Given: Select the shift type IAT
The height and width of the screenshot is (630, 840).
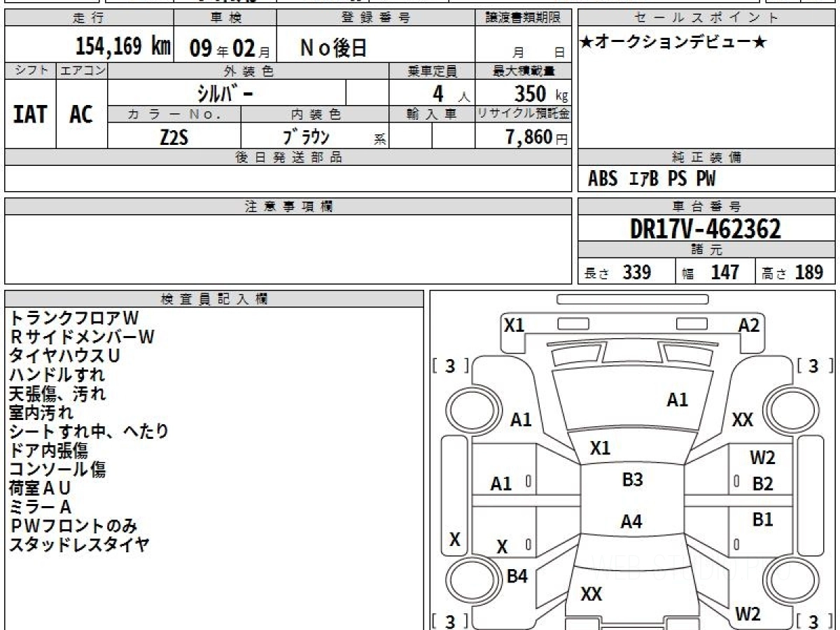Looking at the screenshot, I should click(29, 115).
